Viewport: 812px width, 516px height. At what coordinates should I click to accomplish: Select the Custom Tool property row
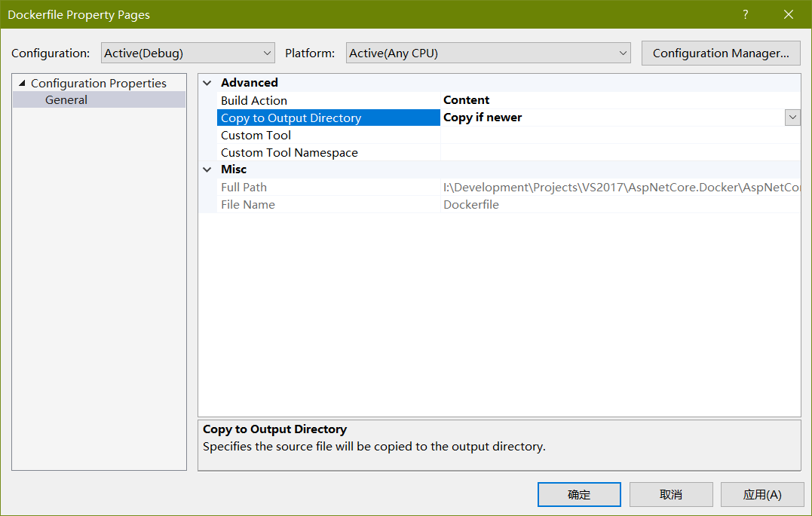click(256, 136)
